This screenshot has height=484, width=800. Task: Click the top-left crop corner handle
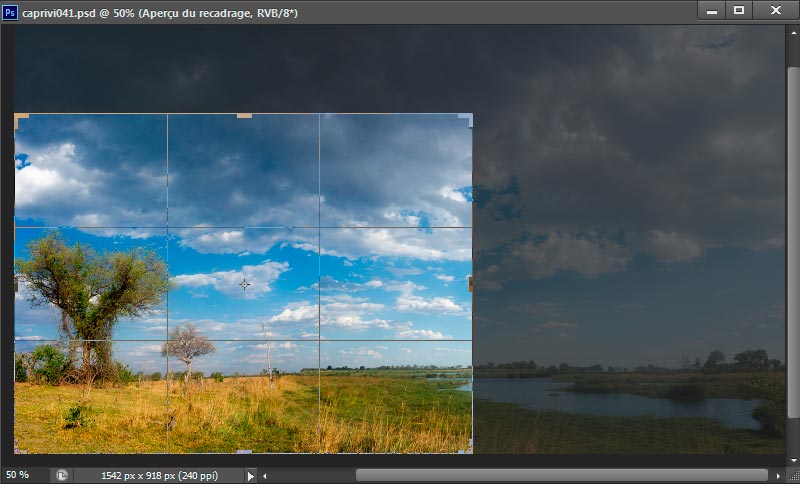coord(18,118)
